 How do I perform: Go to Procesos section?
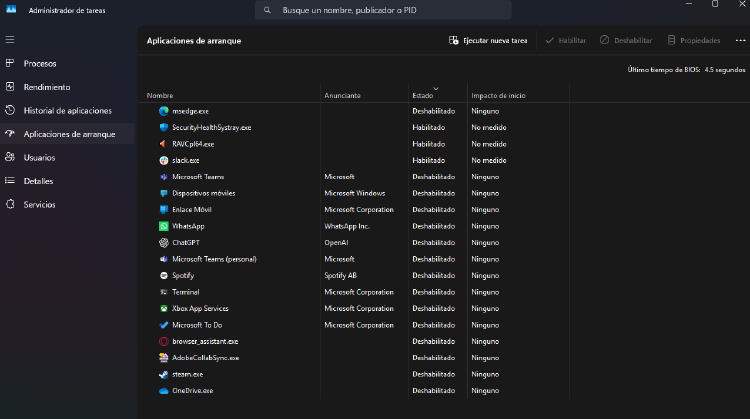click(x=68, y=63)
